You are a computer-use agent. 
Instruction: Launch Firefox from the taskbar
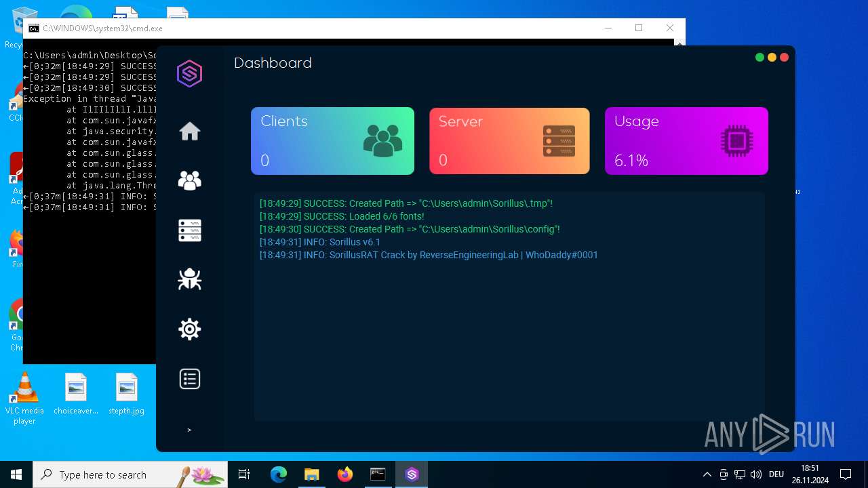345,474
